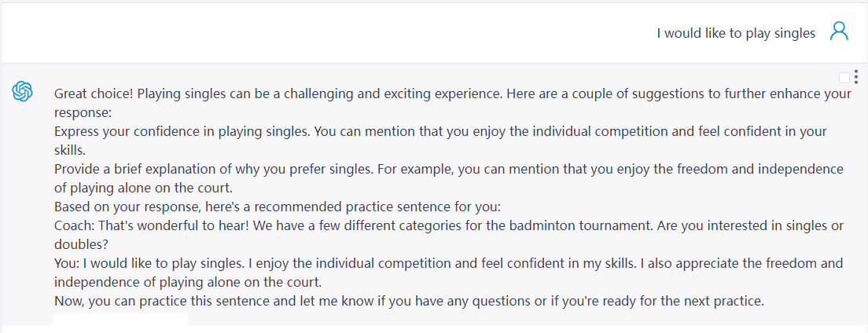Screen dimensions: 868x333
Task: Click blank space left of the user message
Action: pos(314,33)
